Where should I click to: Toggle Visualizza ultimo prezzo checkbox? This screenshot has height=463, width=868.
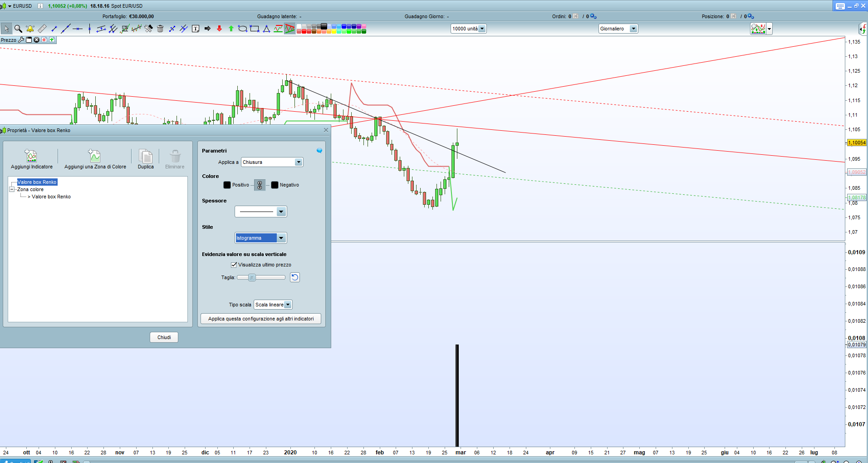pyautogui.click(x=234, y=265)
